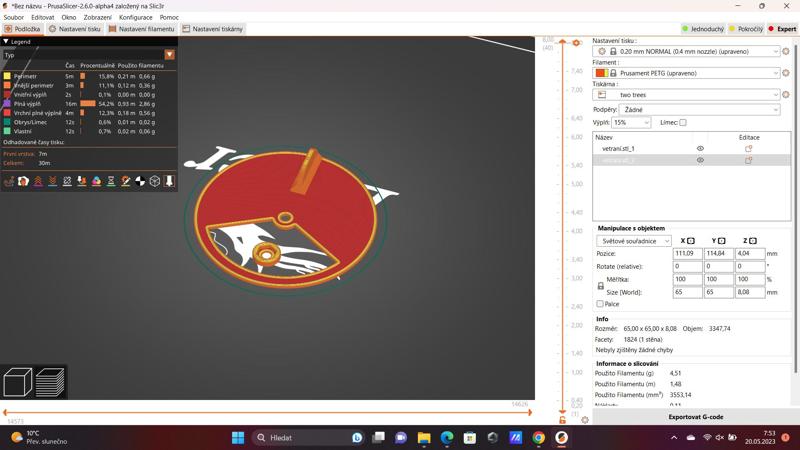Click the layer slider settings gear at bottom
This screenshot has width=800, height=450.
pos(585,420)
